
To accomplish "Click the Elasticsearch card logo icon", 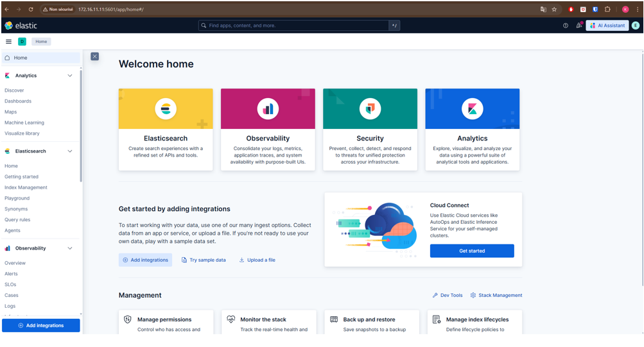I will click(166, 108).
